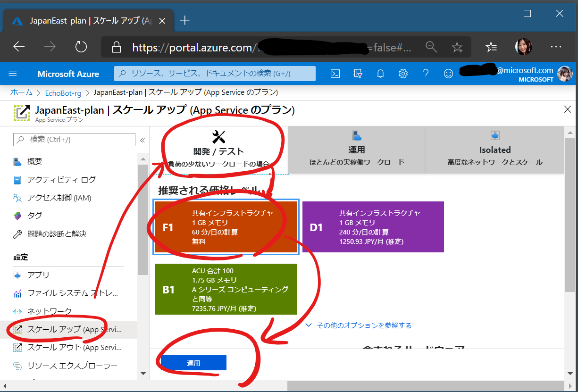This screenshot has width=578, height=392.
Task: Select the 開発 / テスト tab
Action: [218, 150]
